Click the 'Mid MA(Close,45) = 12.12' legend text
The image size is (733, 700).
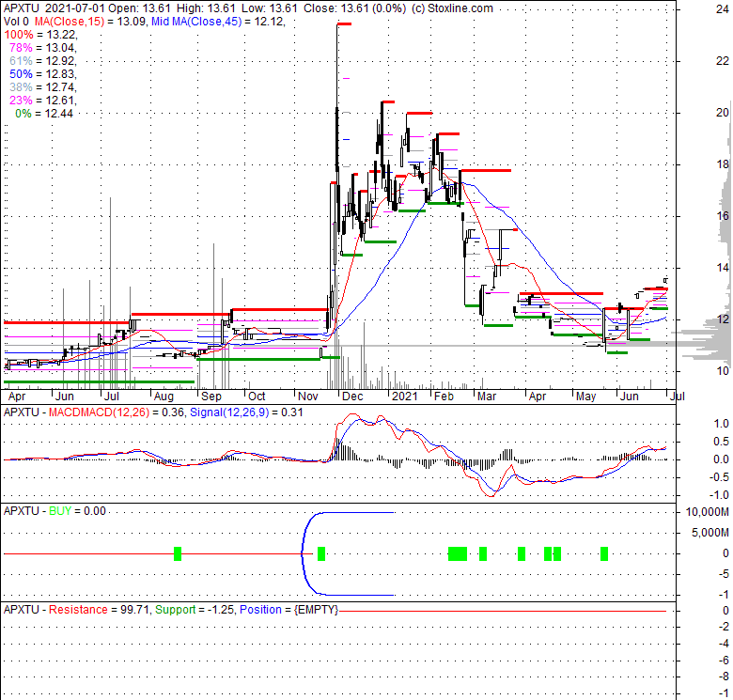coord(218,22)
